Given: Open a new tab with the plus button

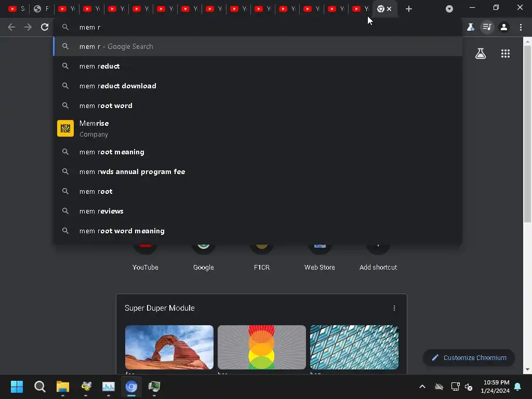Looking at the screenshot, I should [x=409, y=9].
